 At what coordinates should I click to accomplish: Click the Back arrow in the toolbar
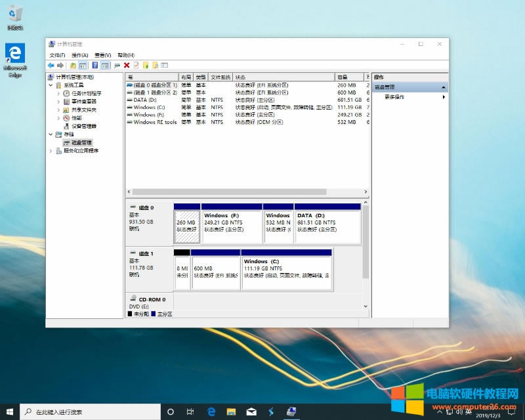pos(51,66)
